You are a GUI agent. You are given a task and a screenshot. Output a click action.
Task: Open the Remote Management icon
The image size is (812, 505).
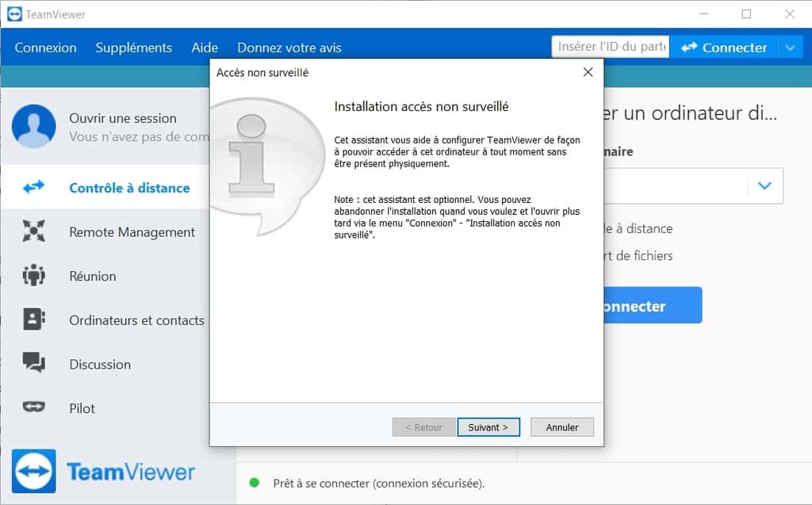[33, 231]
